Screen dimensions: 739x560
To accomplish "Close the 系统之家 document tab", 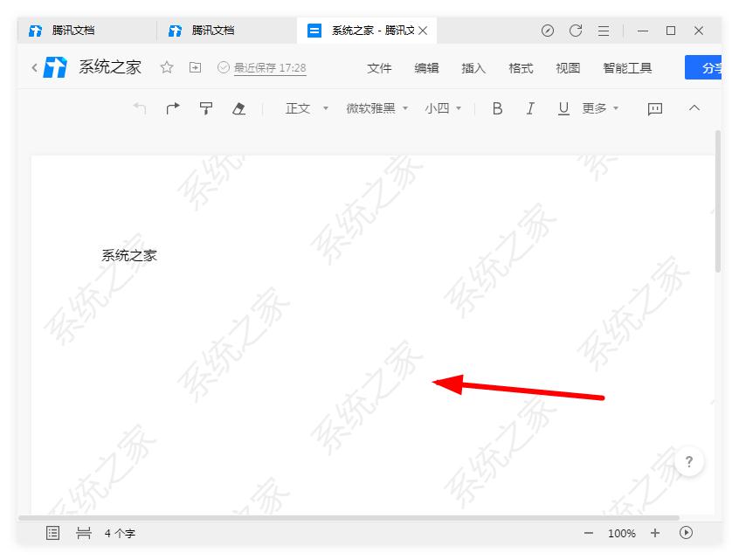I will click(424, 31).
